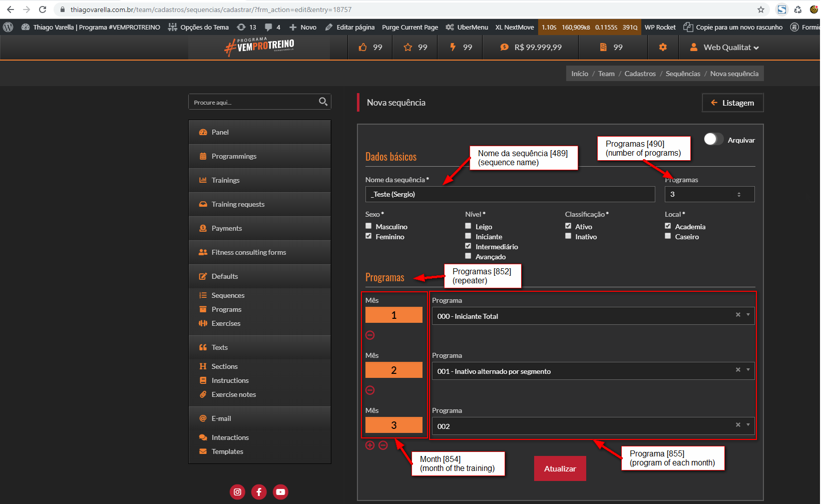Click the browser address bar
This screenshot has height=504, width=827.
point(405,10)
